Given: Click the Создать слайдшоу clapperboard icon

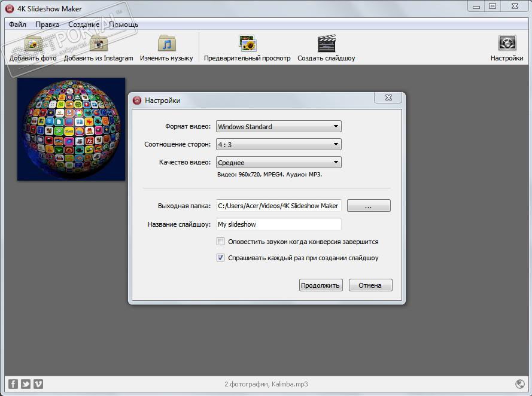Looking at the screenshot, I should point(326,44).
